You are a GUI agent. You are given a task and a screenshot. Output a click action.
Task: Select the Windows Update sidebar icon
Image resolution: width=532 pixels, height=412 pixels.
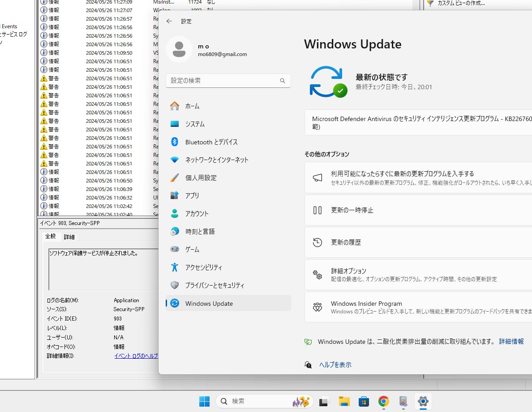[175, 304]
